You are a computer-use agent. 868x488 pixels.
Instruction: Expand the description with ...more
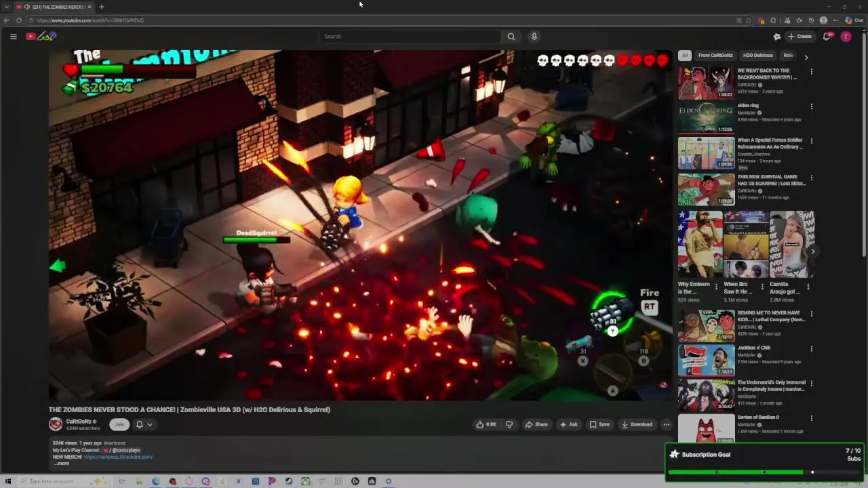pos(62,464)
